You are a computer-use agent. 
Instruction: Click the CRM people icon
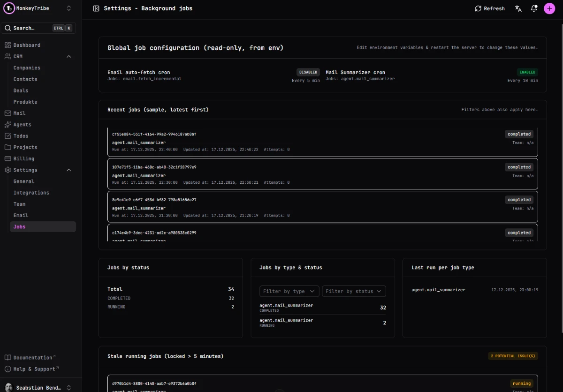pos(8,56)
